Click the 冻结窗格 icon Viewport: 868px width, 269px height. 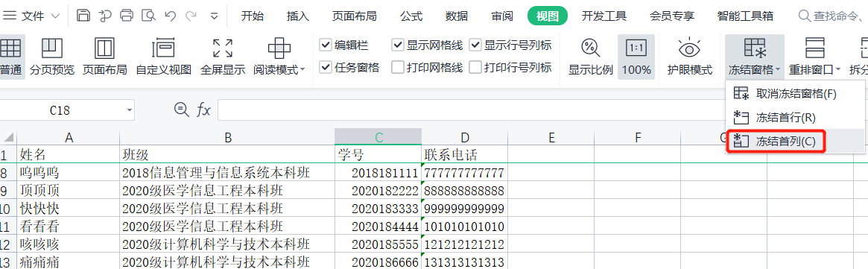(x=755, y=48)
